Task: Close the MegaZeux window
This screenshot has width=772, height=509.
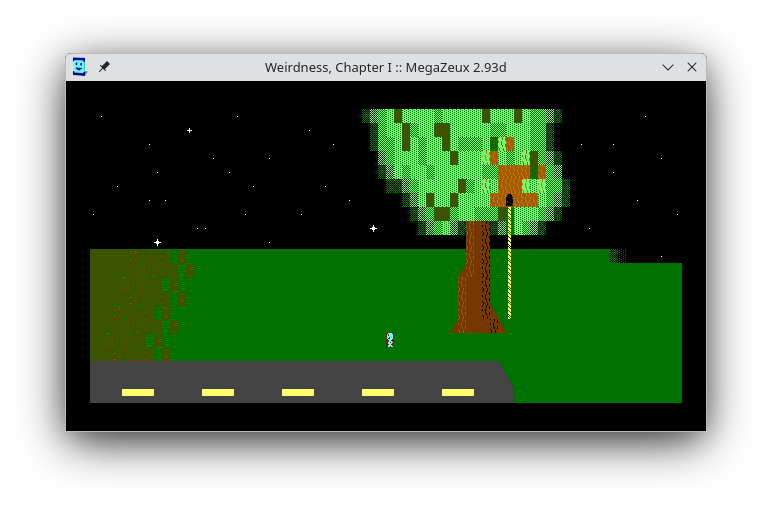Action: (x=692, y=67)
